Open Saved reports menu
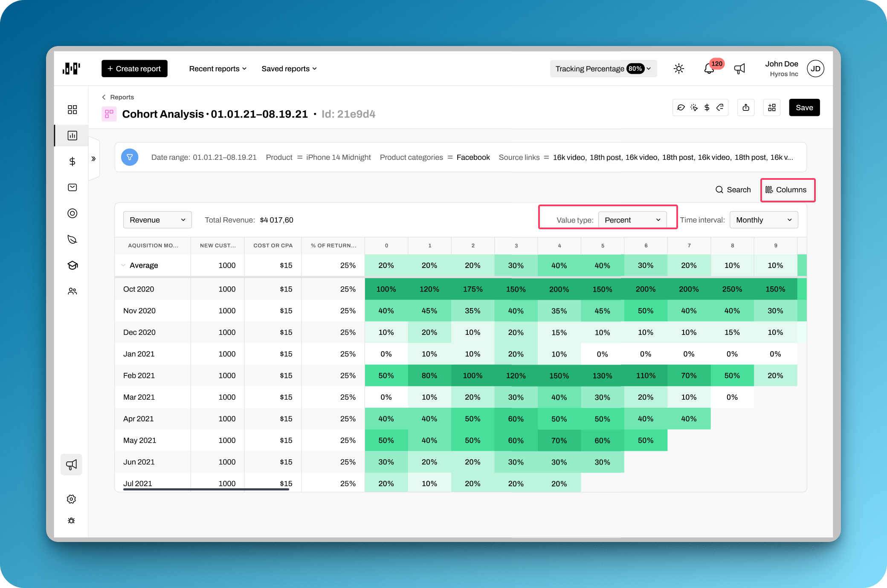Viewport: 887px width, 588px height. point(289,69)
